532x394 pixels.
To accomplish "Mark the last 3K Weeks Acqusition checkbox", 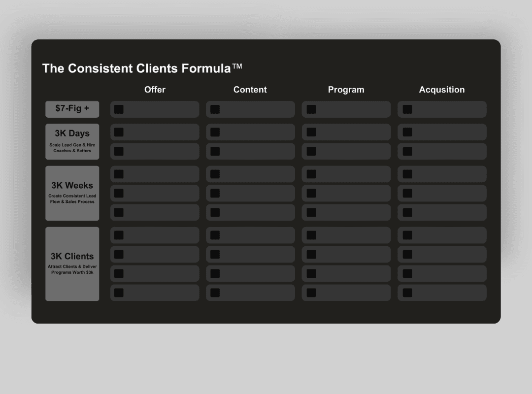I will pyautogui.click(x=407, y=212).
